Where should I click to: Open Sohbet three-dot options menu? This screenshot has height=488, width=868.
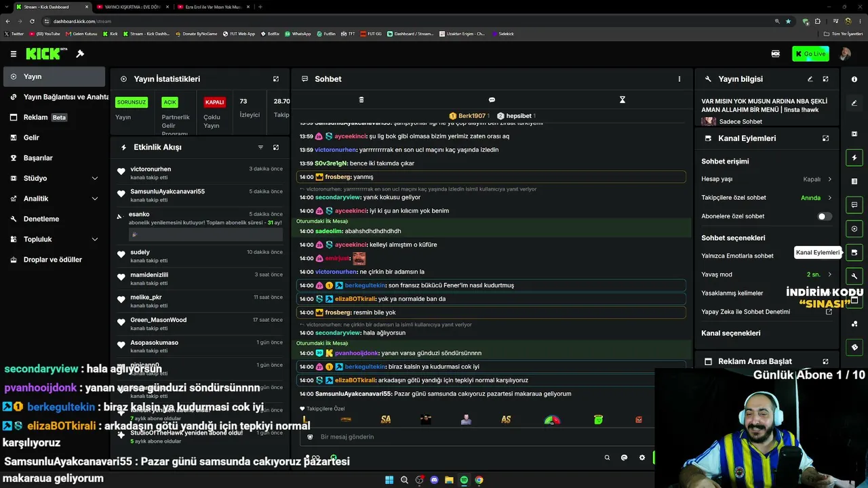(679, 79)
